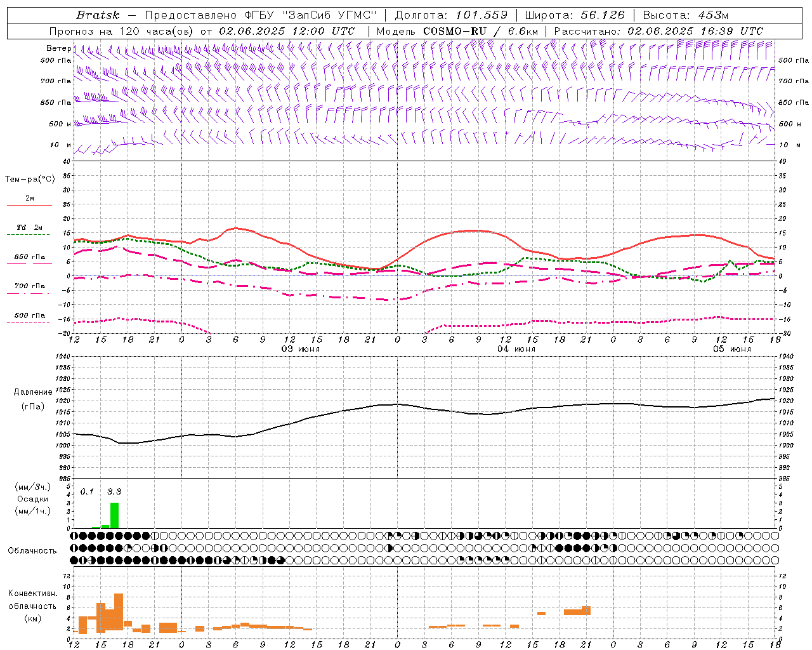Click the 40 value at top-left of temperature axis
The height and width of the screenshot is (650, 812).
(x=67, y=161)
